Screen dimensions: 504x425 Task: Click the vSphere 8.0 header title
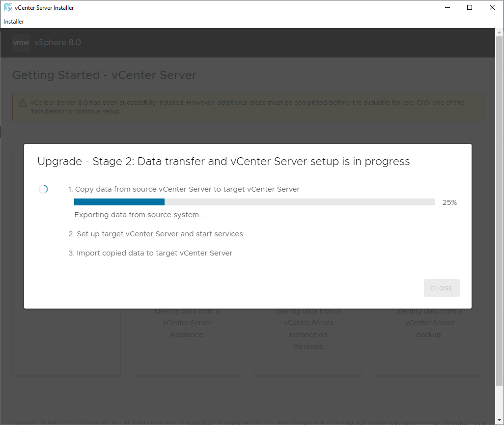(x=57, y=43)
